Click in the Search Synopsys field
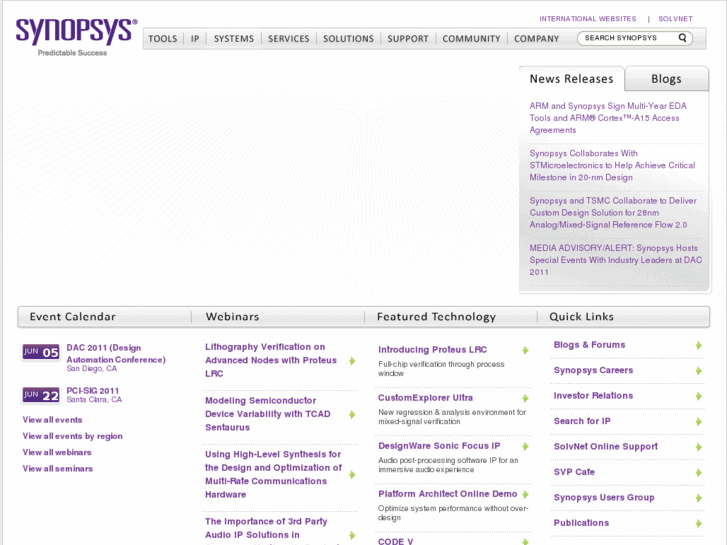This screenshot has height=545, width=727. pyautogui.click(x=628, y=38)
